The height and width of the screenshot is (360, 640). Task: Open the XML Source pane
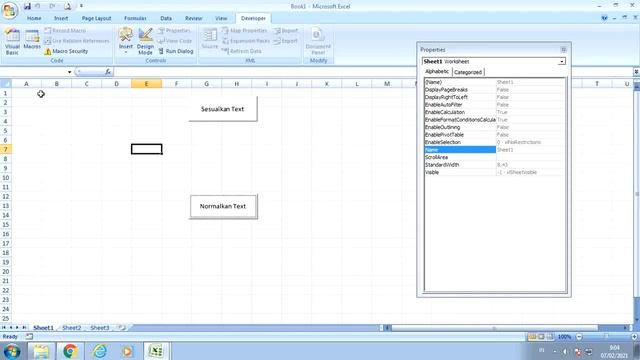210,39
